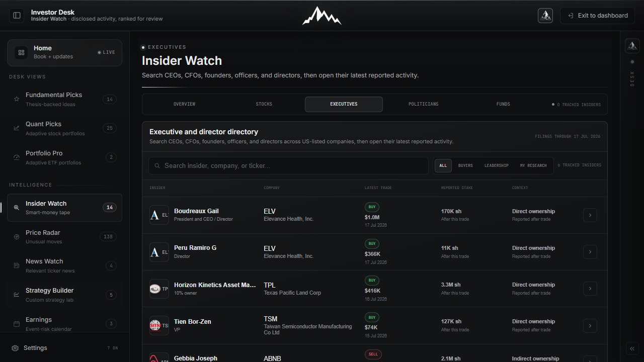Click the TSM ticker text
The width and height of the screenshot is (644, 362).
tap(271, 319)
